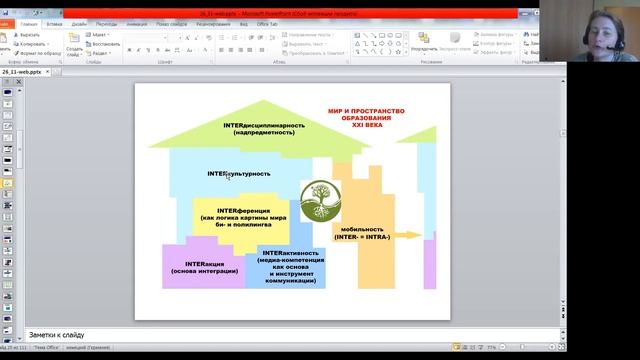
Task: Open Заливка фигуры shape fill
Action: point(494,35)
